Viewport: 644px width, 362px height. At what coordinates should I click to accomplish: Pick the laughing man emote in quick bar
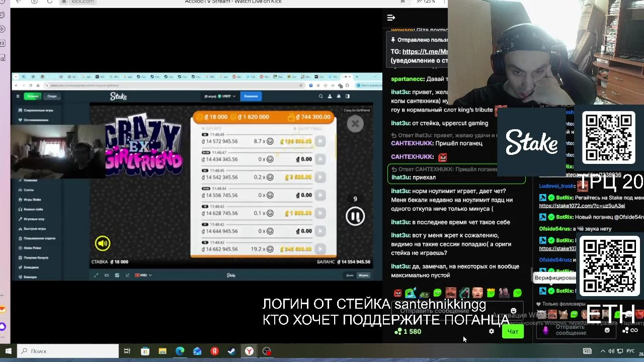[x=450, y=293]
